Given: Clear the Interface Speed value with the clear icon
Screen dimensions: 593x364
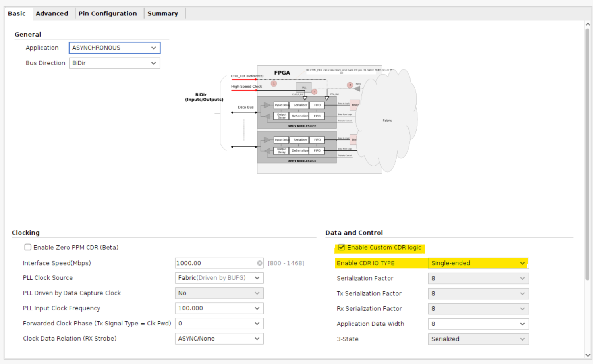Looking at the screenshot, I should [x=260, y=263].
